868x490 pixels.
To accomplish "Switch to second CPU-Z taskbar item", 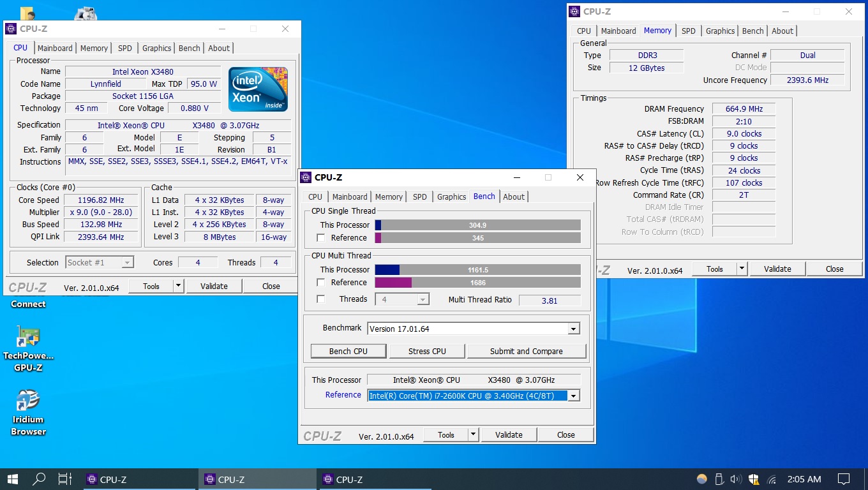I will [x=257, y=480].
